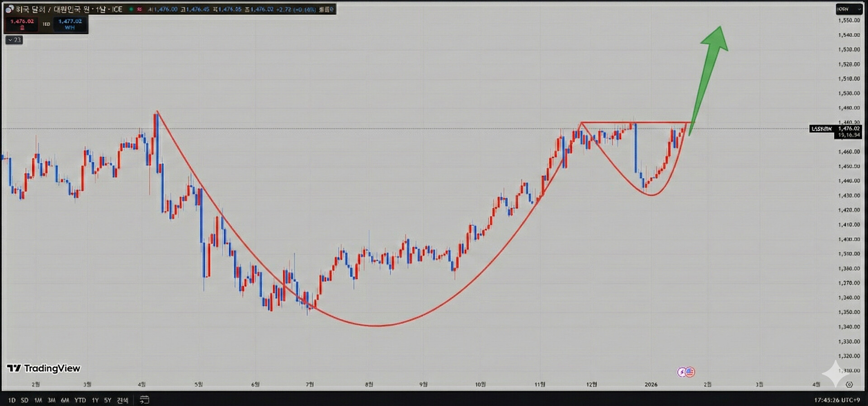Expand the collapsed indicators list showing 23
This screenshot has width=868, height=406.
tap(14, 40)
